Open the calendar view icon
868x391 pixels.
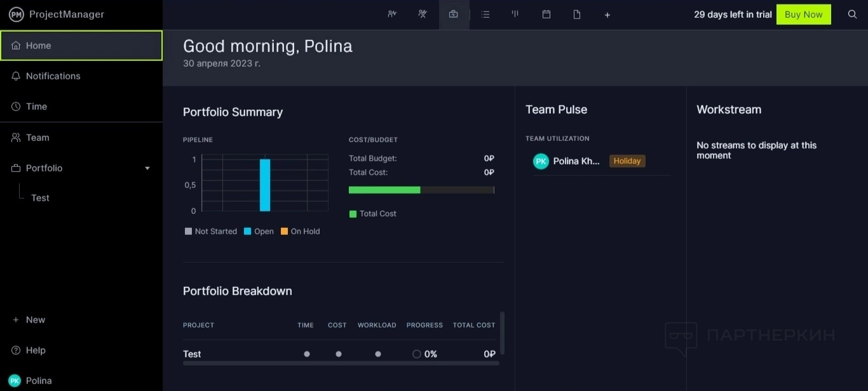pos(546,15)
